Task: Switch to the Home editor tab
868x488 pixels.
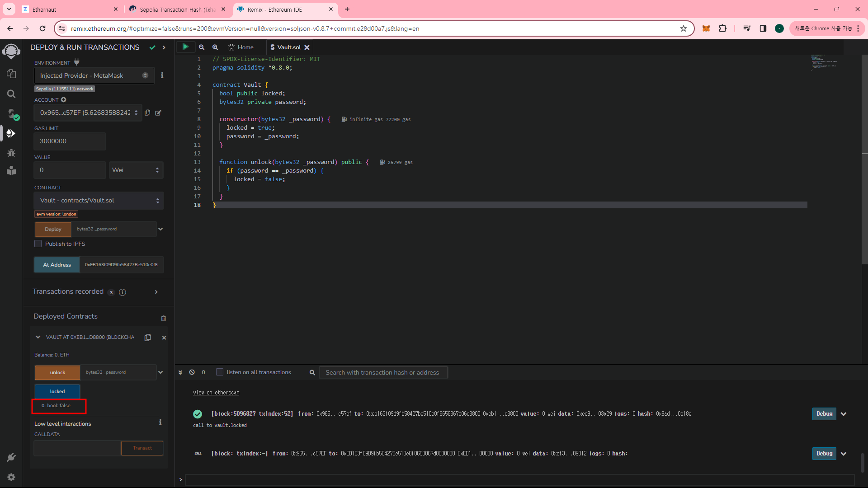Action: coord(241,47)
